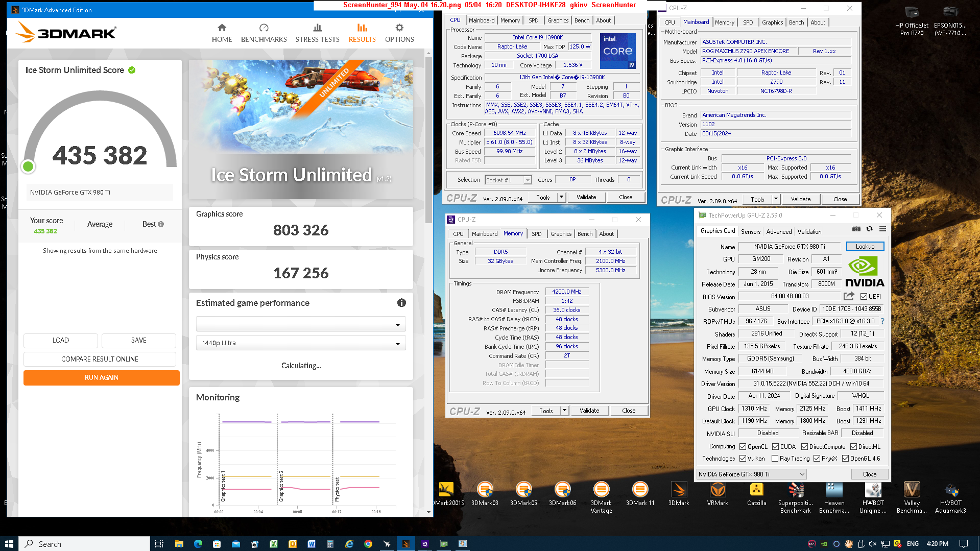Open Graphics tab in CPU-Z Mainboard window
This screenshot has height=551, width=980.
tap(772, 22)
